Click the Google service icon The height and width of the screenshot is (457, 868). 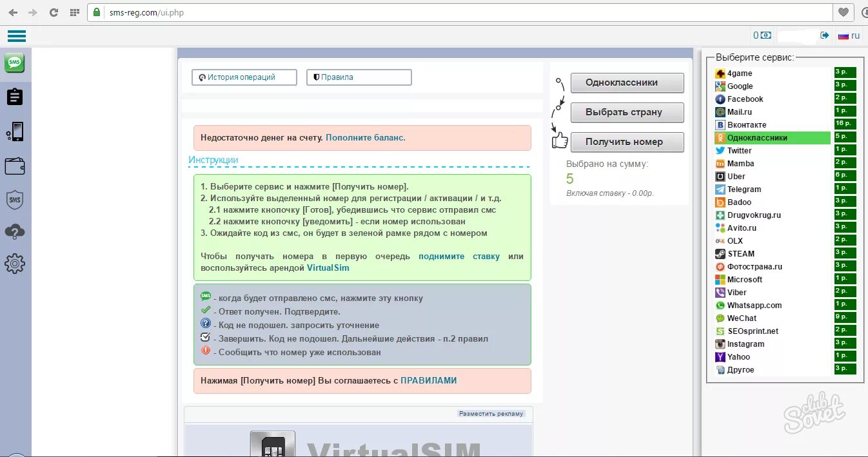pyautogui.click(x=720, y=86)
